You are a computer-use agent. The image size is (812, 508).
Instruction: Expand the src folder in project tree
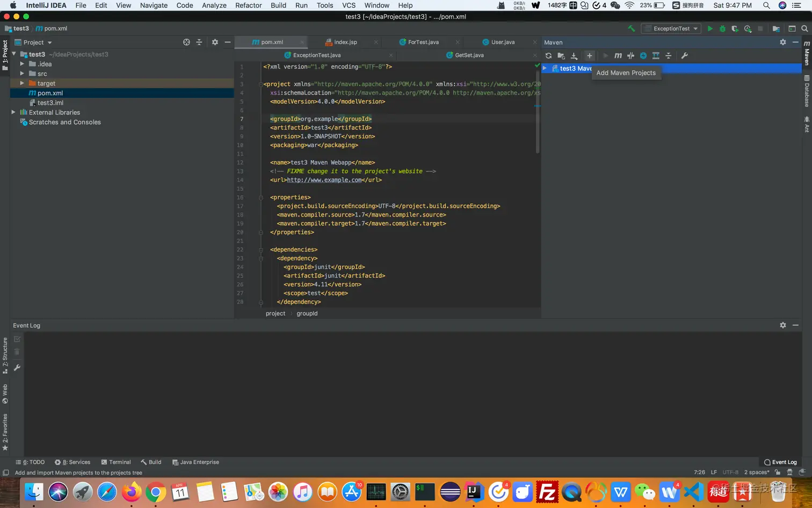[x=22, y=74]
